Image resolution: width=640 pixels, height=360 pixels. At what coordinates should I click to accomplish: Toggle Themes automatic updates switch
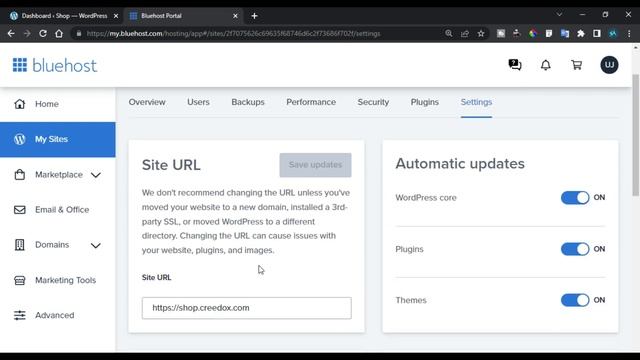click(575, 300)
